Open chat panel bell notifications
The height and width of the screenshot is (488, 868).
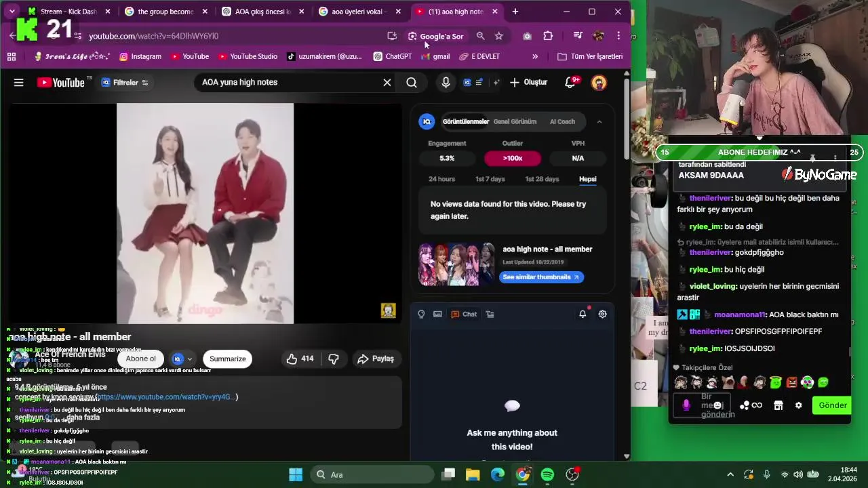[x=583, y=314]
